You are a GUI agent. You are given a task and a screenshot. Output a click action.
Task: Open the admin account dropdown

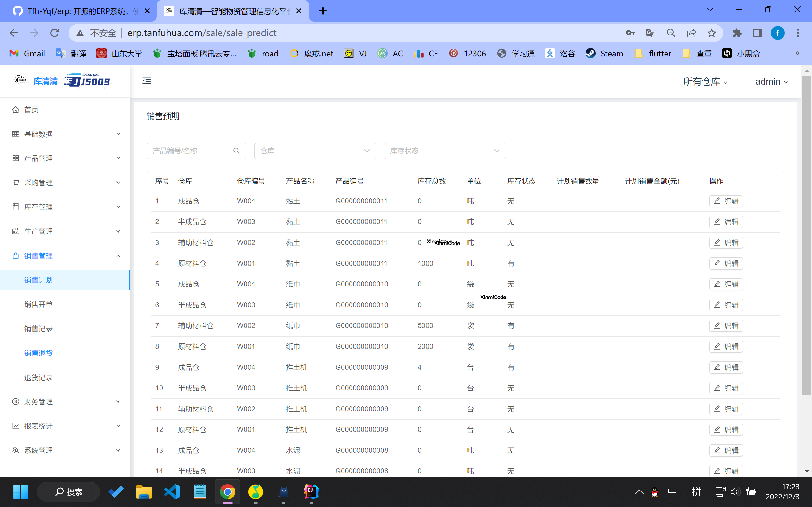(x=771, y=81)
